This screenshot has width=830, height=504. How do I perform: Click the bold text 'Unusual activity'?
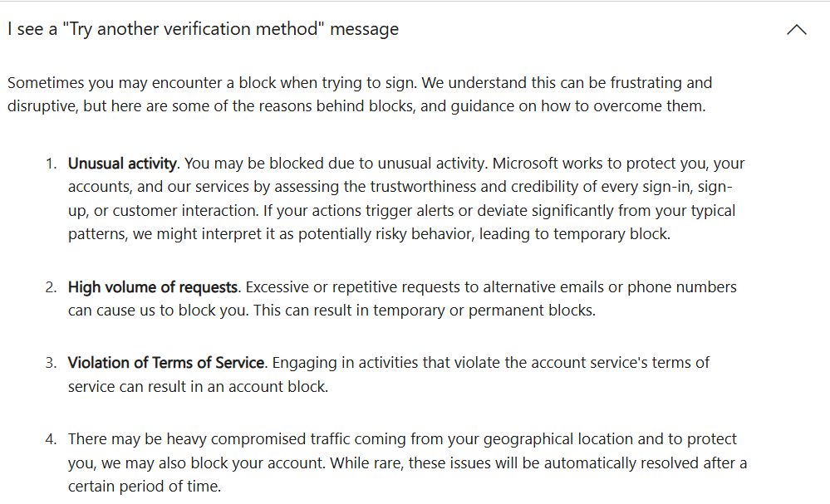[121, 163]
